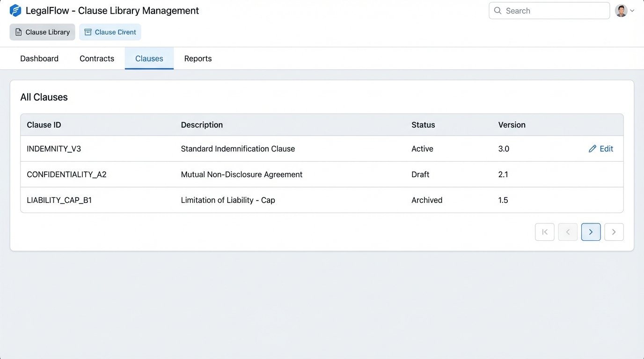Expand the account chevron beside the avatar
The image size is (644, 359).
632,10
